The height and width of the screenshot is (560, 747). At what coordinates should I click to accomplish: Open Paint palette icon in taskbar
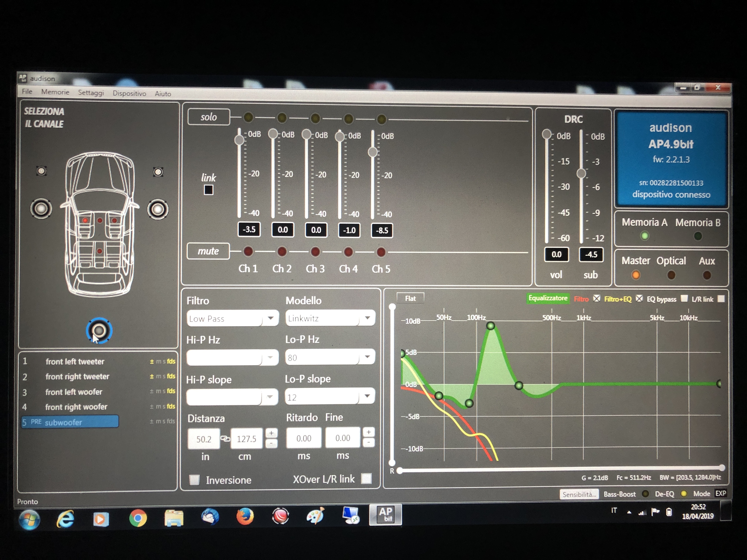315,515
